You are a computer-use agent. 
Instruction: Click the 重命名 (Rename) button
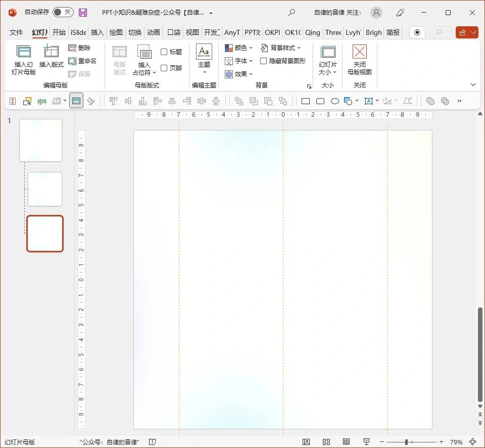82,61
